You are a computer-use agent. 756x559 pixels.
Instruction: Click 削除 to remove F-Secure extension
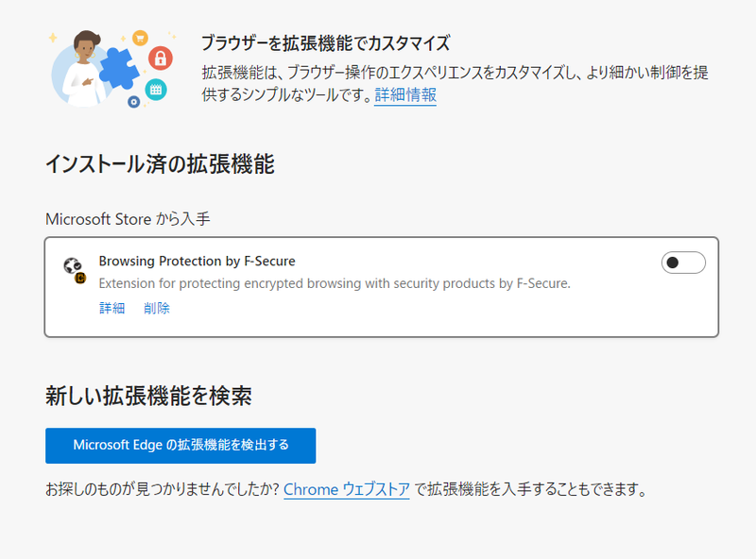157,308
